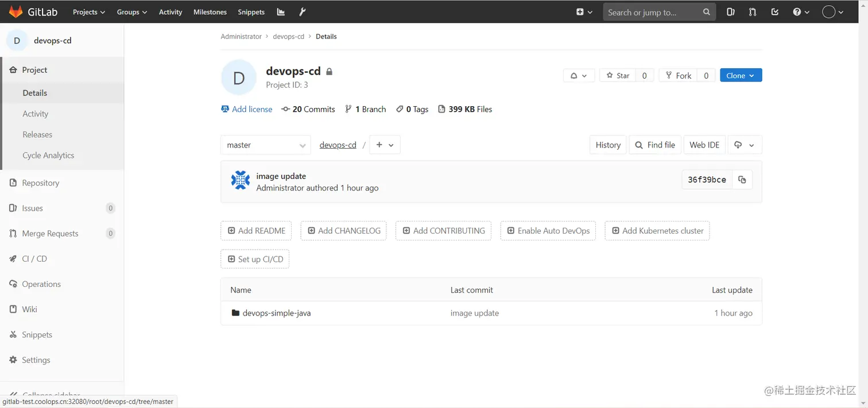Image resolution: width=868 pixels, height=408 pixels.
Task: Open the user avatar menu
Action: click(x=833, y=12)
